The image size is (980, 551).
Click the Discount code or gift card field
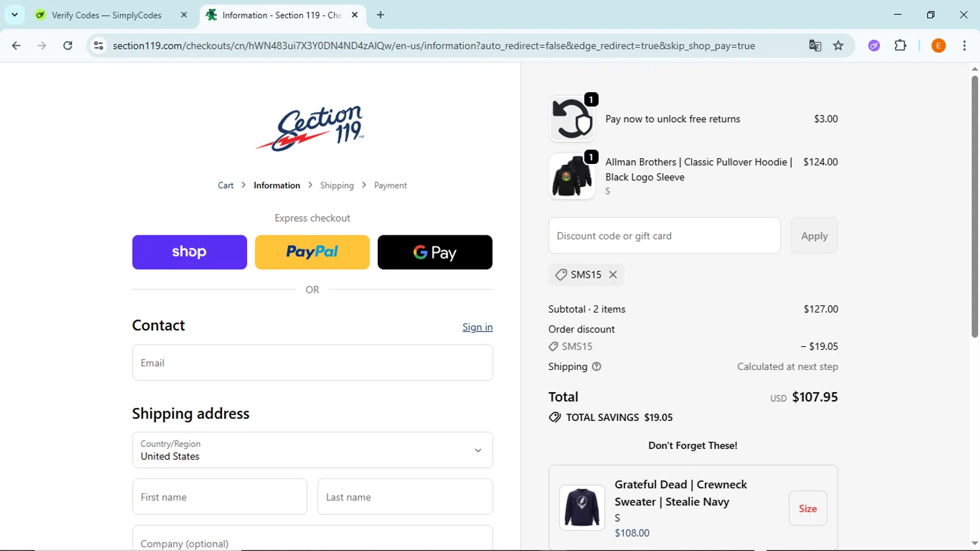(664, 235)
